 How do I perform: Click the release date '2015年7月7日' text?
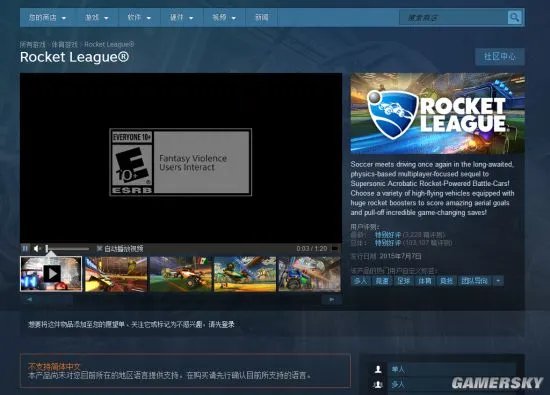pos(400,256)
